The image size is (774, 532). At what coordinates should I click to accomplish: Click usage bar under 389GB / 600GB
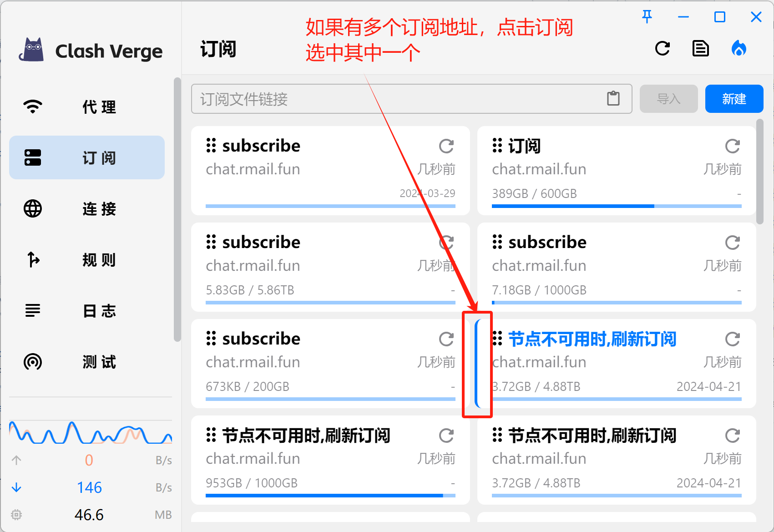617,206
